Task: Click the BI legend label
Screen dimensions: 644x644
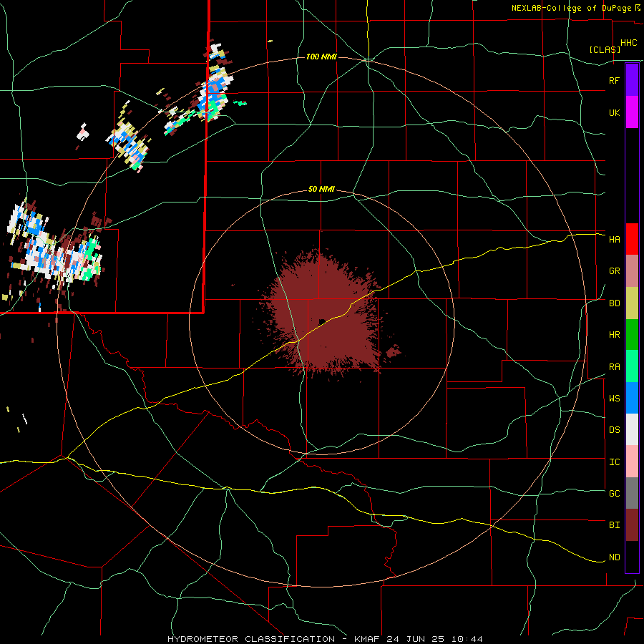Action: pyautogui.click(x=614, y=525)
